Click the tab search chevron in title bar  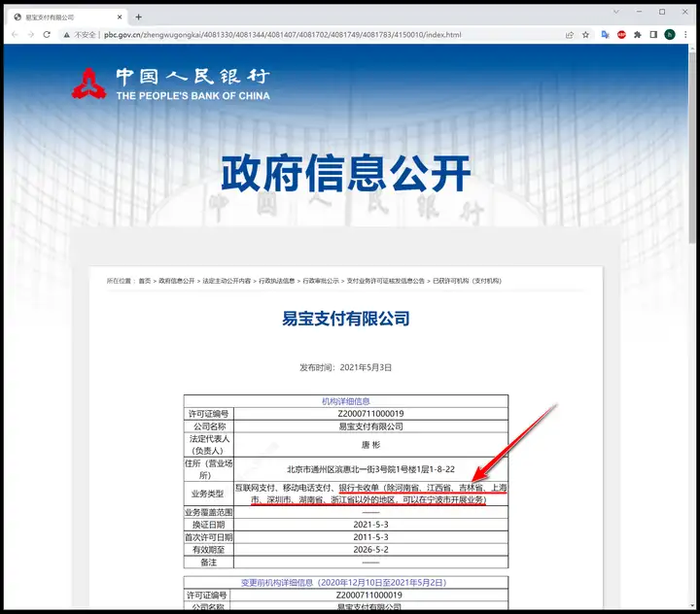click(616, 12)
